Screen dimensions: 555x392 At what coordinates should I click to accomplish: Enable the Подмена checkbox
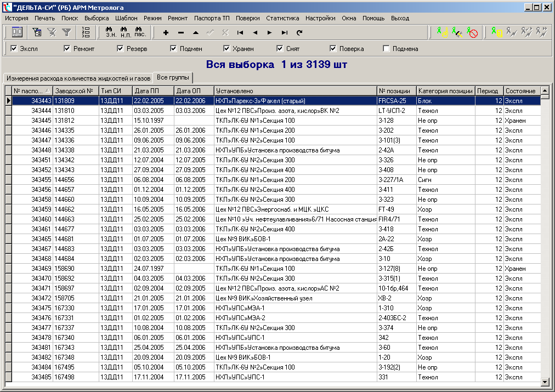(387, 49)
